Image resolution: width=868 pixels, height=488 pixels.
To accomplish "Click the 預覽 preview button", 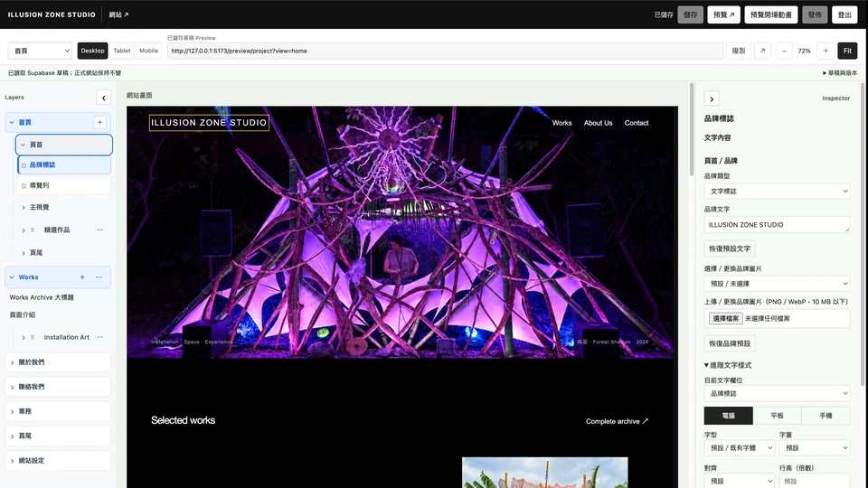I will (723, 15).
